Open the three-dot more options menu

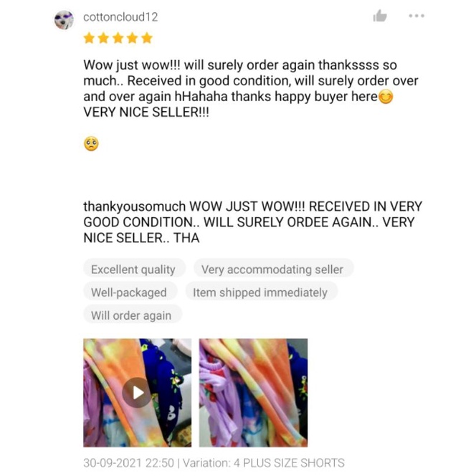coord(416,16)
